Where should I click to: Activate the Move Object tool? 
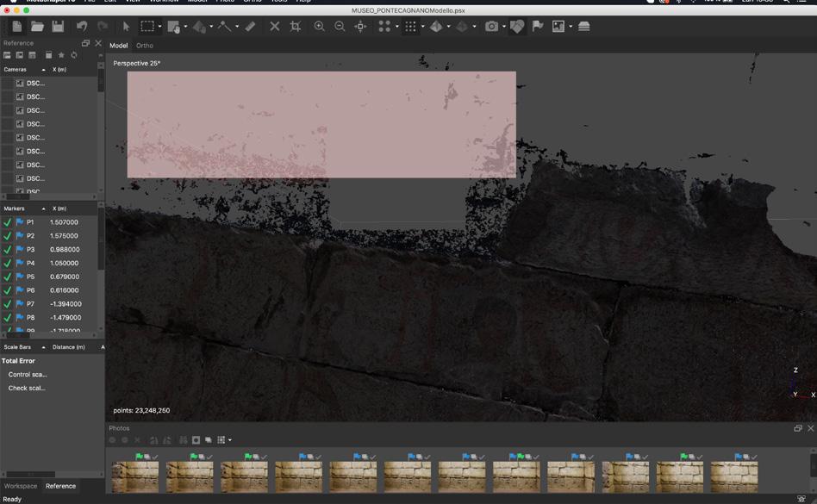tap(199, 27)
